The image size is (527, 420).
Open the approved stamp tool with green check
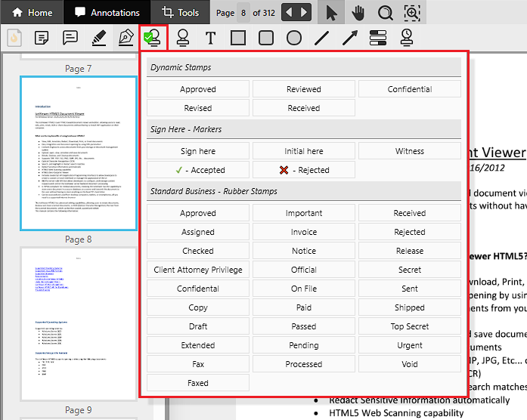point(154,38)
